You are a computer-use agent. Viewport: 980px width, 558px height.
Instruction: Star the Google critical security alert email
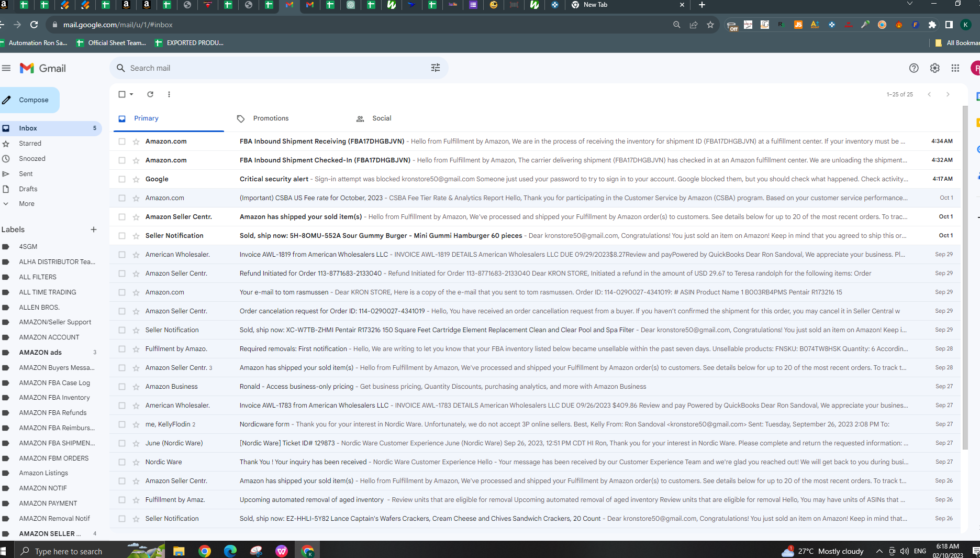click(x=136, y=179)
